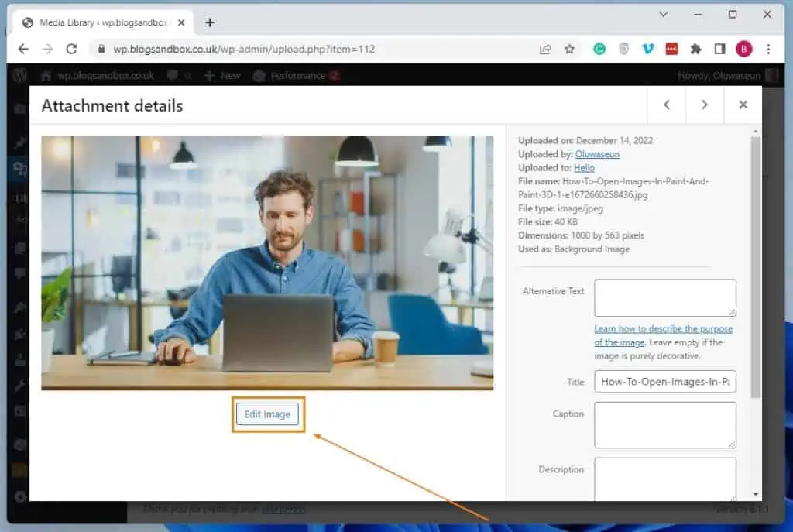The width and height of the screenshot is (793, 532).
Task: Click the Title input field
Action: pyautogui.click(x=665, y=382)
